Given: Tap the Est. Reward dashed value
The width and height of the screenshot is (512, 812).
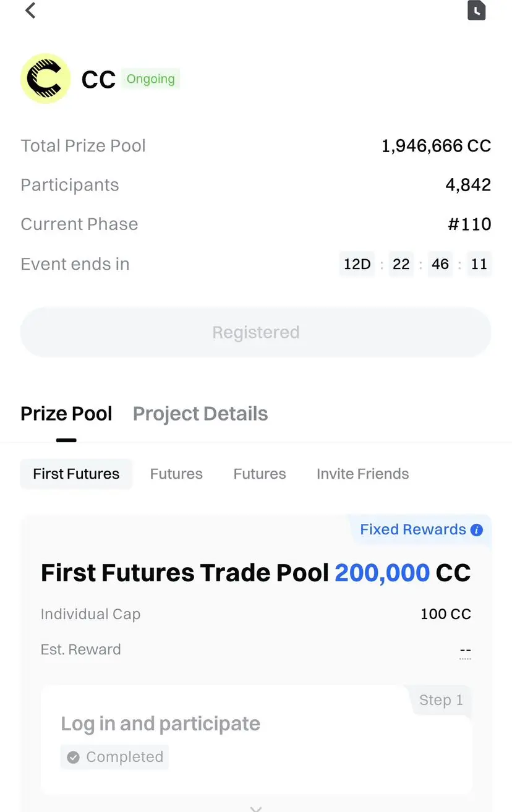Looking at the screenshot, I should click(466, 651).
